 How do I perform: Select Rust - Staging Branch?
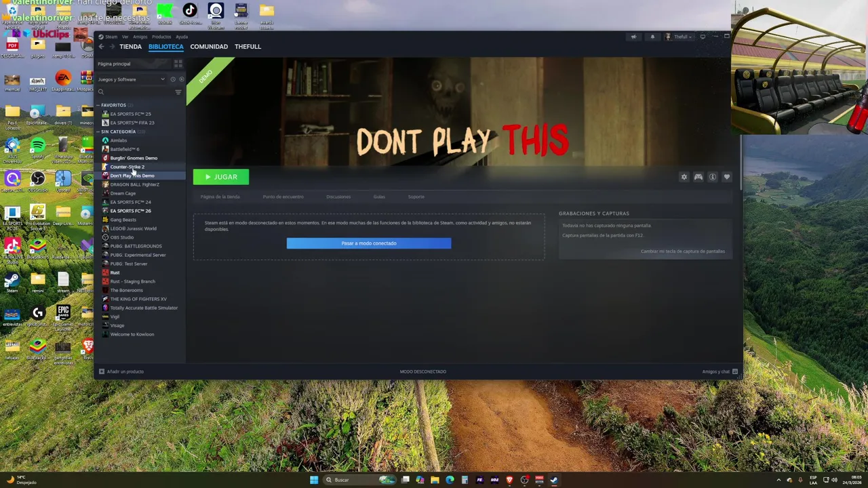132,281
